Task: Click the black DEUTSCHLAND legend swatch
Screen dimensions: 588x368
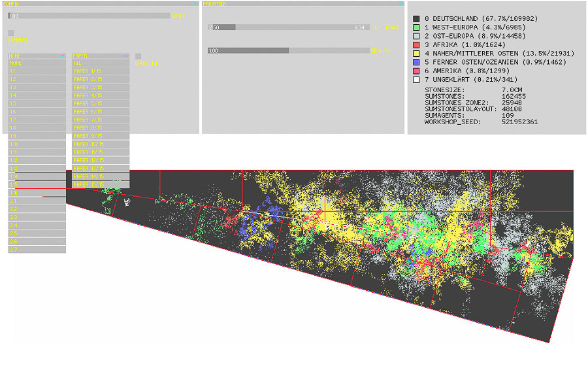Action: (416, 19)
